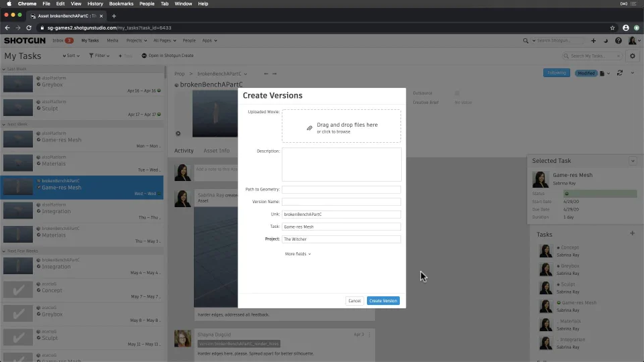Click the green status bar of the selected task
Image resolution: width=644 pixels, height=362 pixels.
click(x=600, y=193)
